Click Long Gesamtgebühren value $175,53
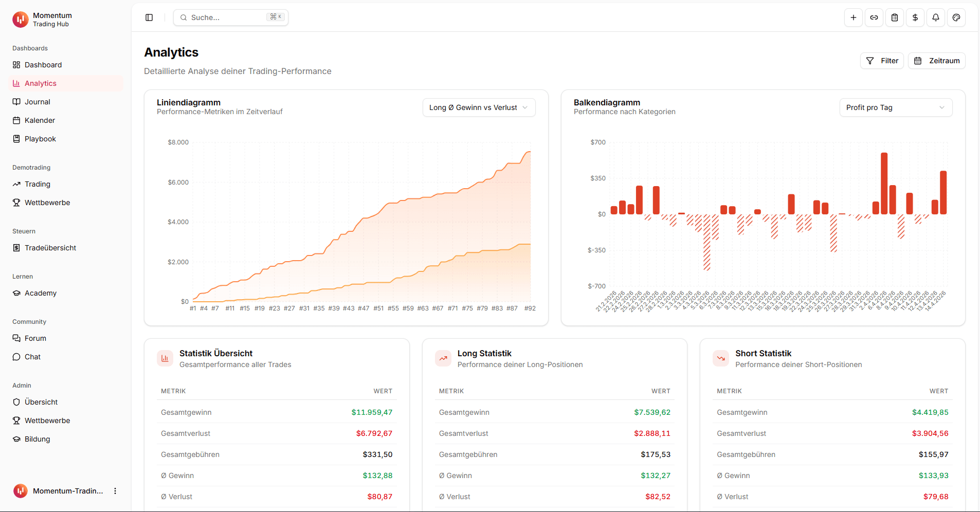The width and height of the screenshot is (980, 512). 656,454
